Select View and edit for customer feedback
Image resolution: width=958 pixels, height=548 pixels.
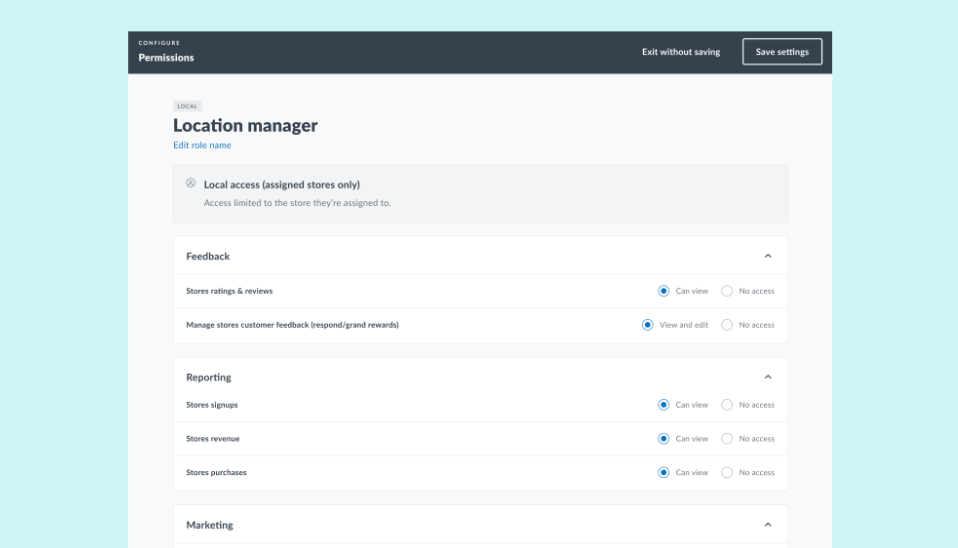pyautogui.click(x=648, y=325)
